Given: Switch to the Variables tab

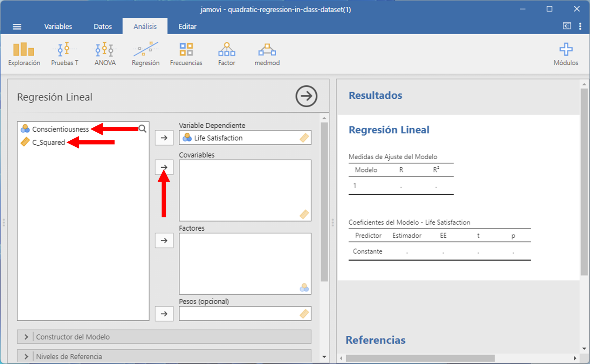Looking at the screenshot, I should tap(58, 27).
